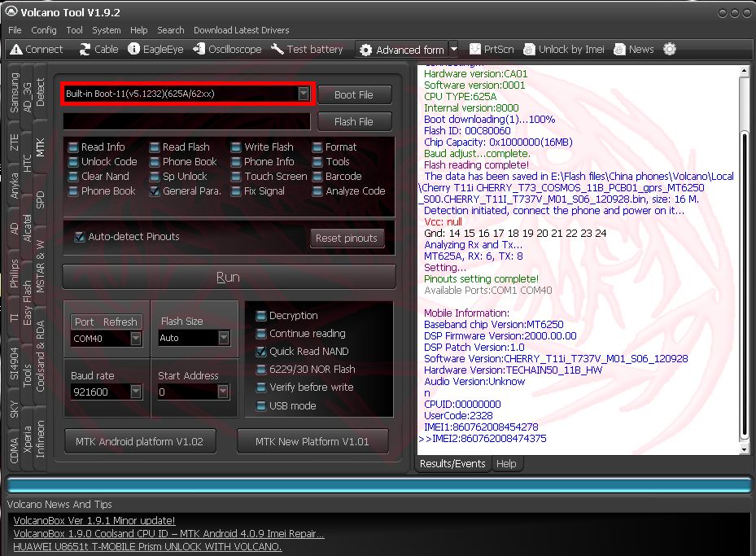Open the Oscilloscope tool
Viewport: 756px width, 556px height.
click(199, 49)
